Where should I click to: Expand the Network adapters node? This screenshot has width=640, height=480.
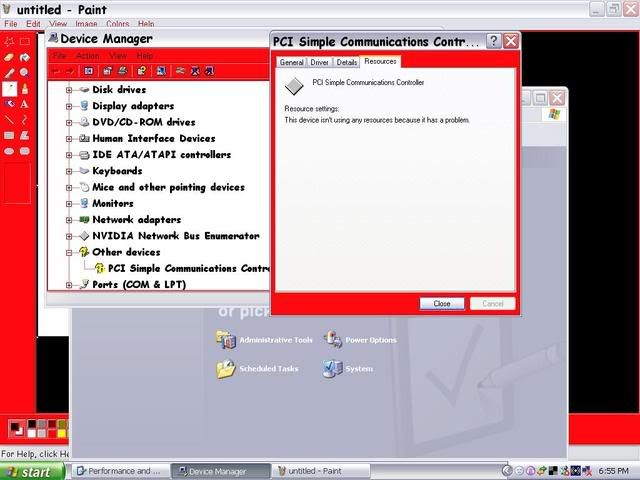coord(69,220)
